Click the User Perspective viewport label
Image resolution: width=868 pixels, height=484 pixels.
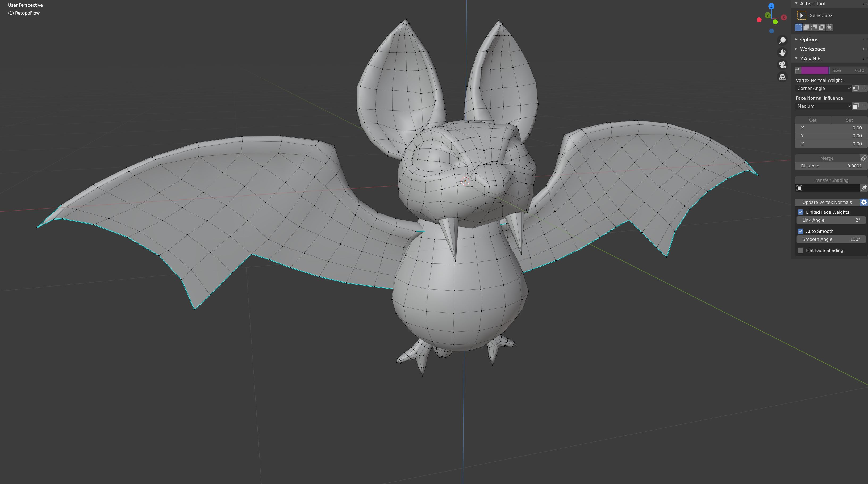(x=25, y=5)
